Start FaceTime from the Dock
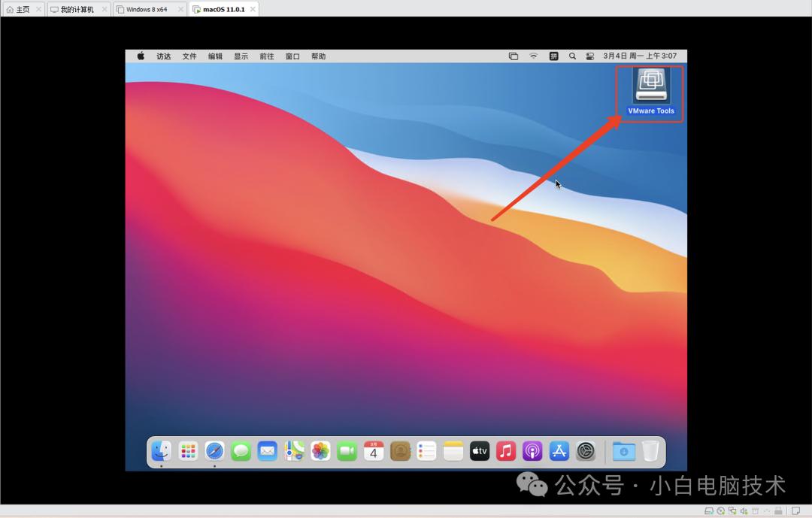812x518 pixels. click(347, 451)
